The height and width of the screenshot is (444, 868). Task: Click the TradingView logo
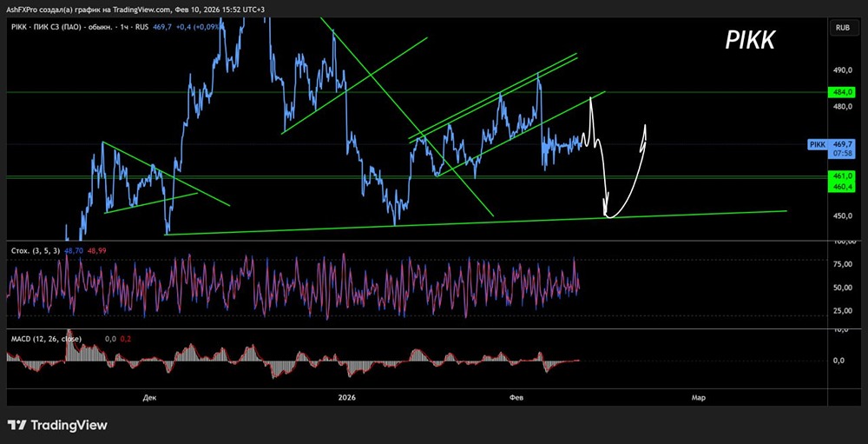57,425
